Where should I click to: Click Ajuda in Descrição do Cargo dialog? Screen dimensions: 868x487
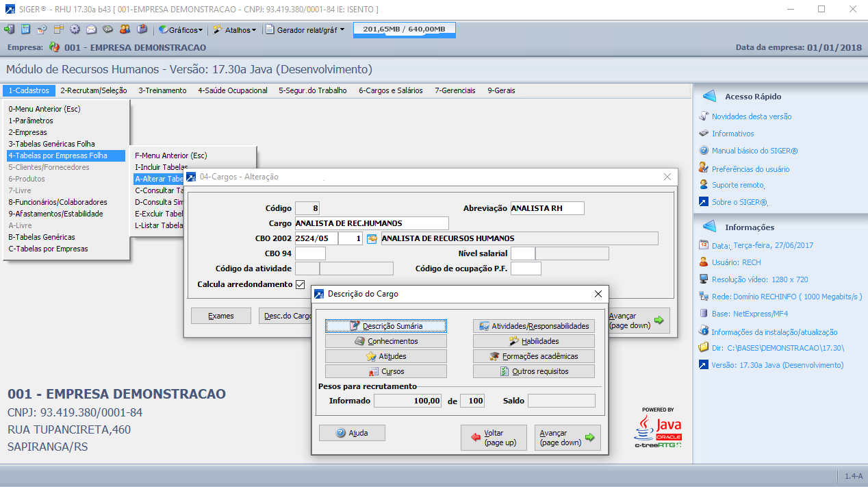pos(353,433)
